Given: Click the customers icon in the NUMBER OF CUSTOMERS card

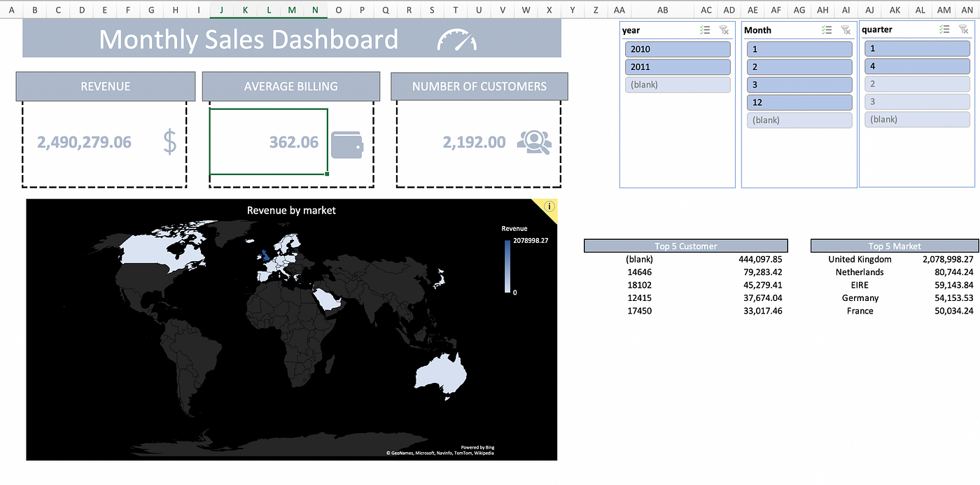Looking at the screenshot, I should 533,142.
